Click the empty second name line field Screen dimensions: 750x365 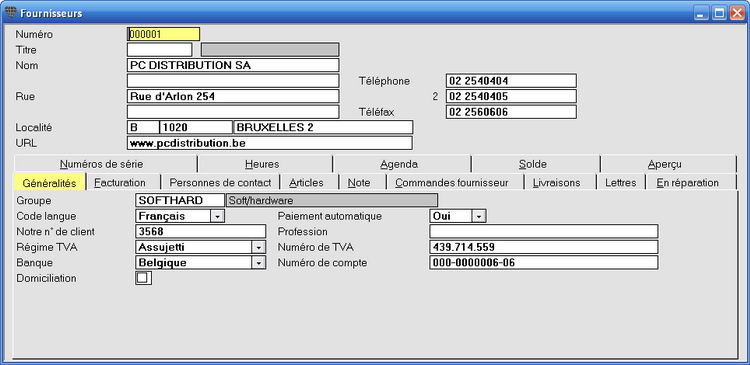click(x=233, y=80)
